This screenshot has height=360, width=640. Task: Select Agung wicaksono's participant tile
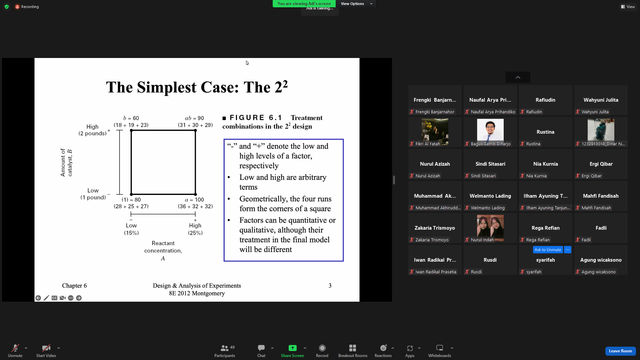pyautogui.click(x=601, y=260)
